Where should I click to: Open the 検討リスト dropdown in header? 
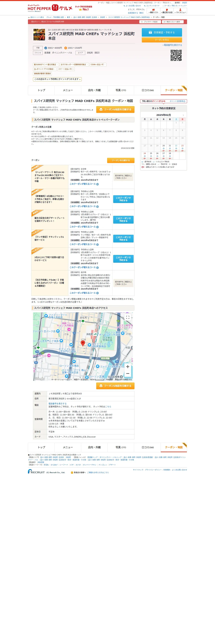pyautogui.click(x=153, y=11)
